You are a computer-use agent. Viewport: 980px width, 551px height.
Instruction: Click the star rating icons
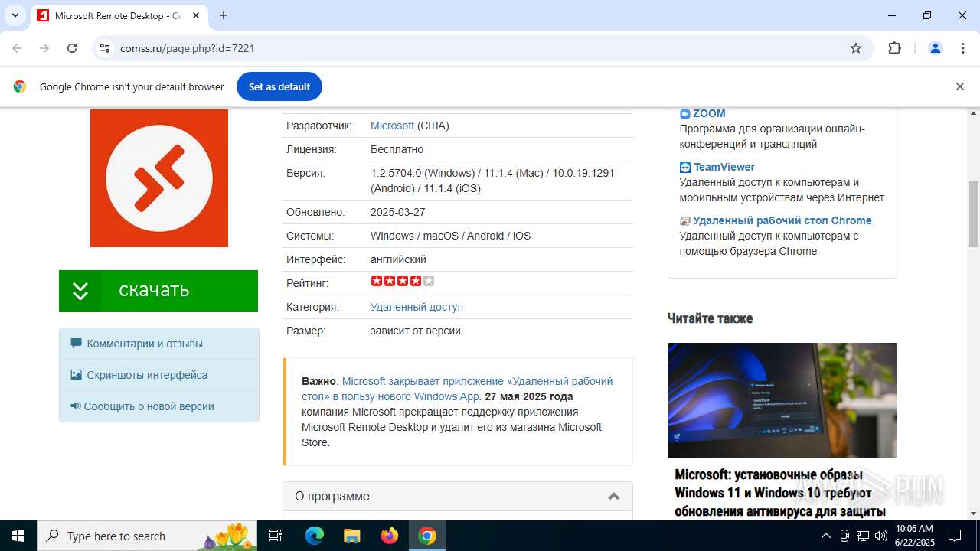tap(403, 281)
